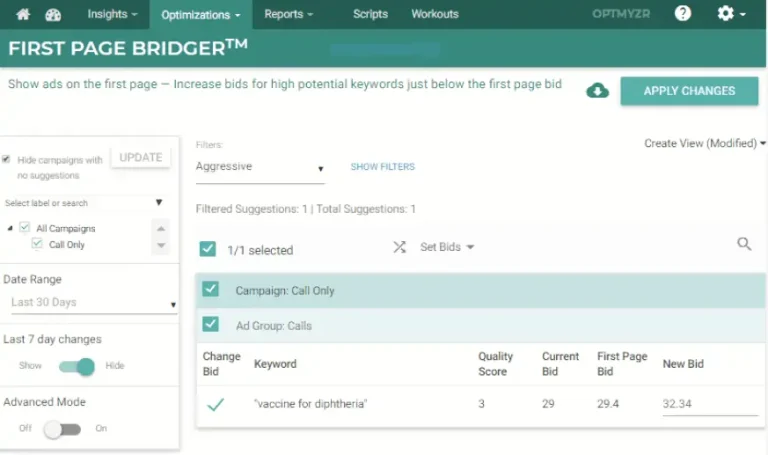
Task: Click Quality Score value 3
Action: [x=481, y=404]
